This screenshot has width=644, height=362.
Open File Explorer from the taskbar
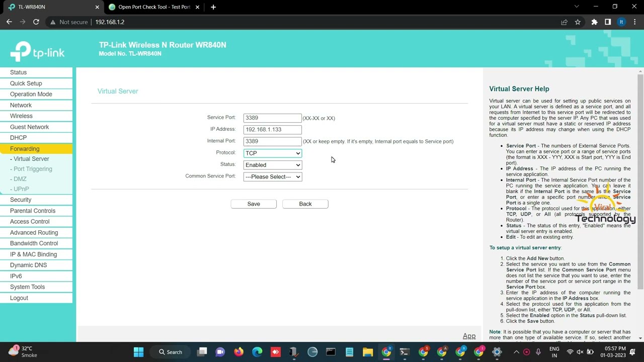pyautogui.click(x=367, y=352)
